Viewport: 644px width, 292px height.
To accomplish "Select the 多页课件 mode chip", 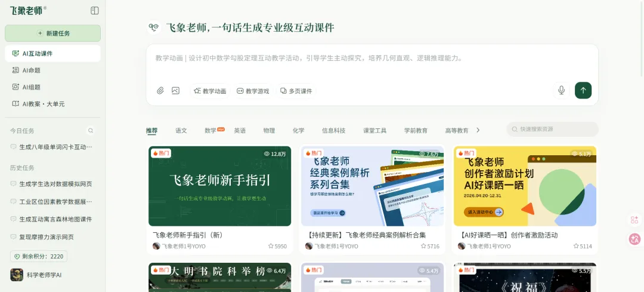I will point(296,91).
